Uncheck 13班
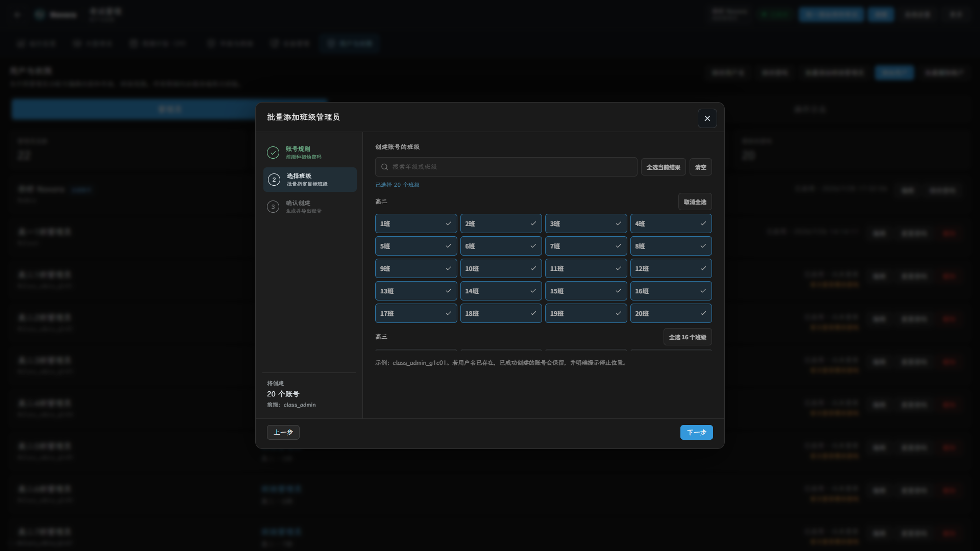The width and height of the screenshot is (980, 551). 416,291
